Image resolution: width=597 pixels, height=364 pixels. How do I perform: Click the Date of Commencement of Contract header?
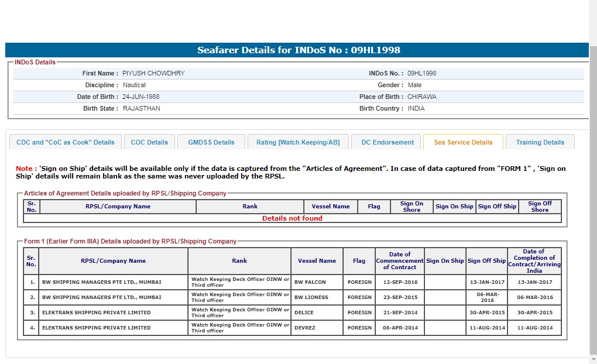(x=400, y=261)
